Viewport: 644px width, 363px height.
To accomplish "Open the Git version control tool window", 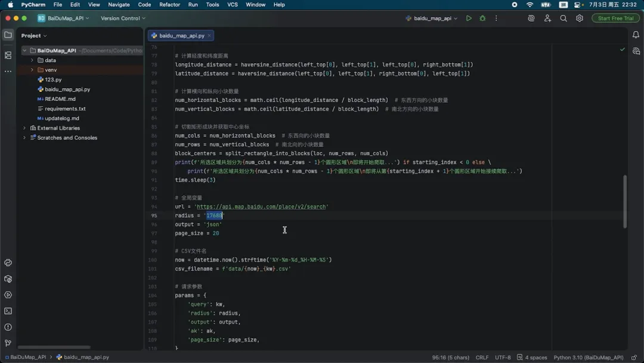I will coord(8,343).
